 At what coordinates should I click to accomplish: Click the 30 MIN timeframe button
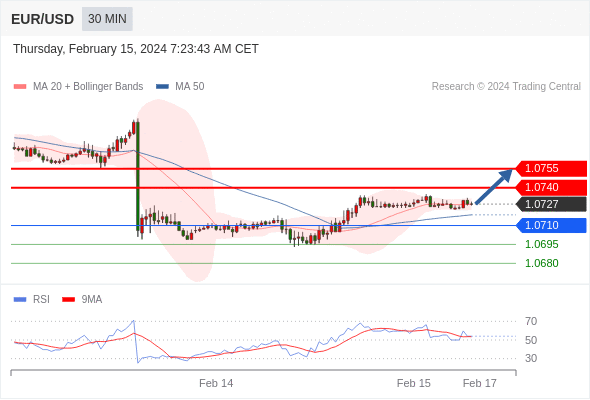click(107, 19)
